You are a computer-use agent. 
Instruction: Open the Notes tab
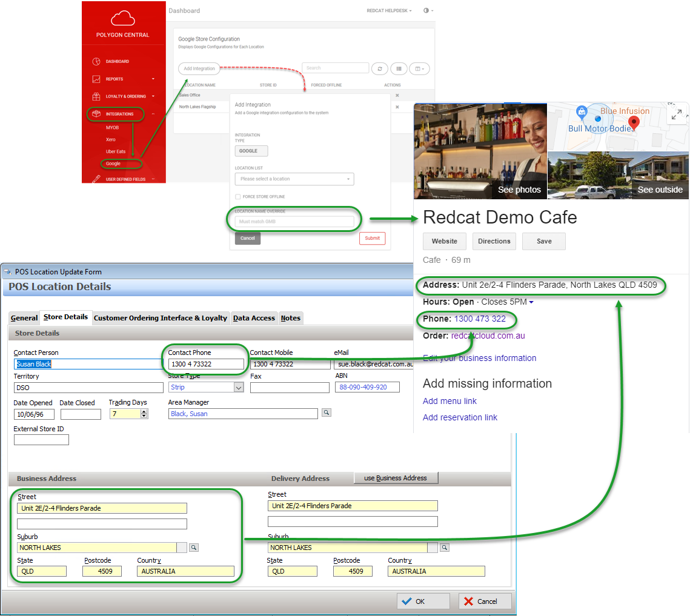(290, 318)
